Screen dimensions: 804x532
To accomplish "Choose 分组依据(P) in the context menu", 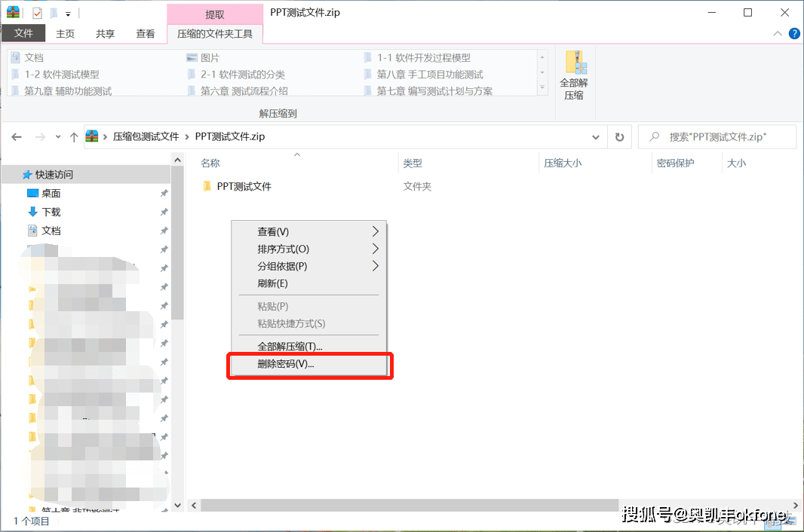I will coord(308,266).
